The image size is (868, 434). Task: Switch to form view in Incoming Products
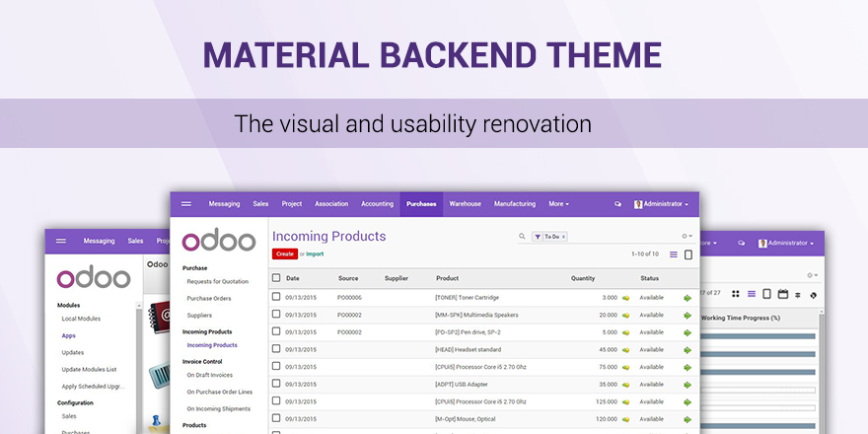point(688,254)
